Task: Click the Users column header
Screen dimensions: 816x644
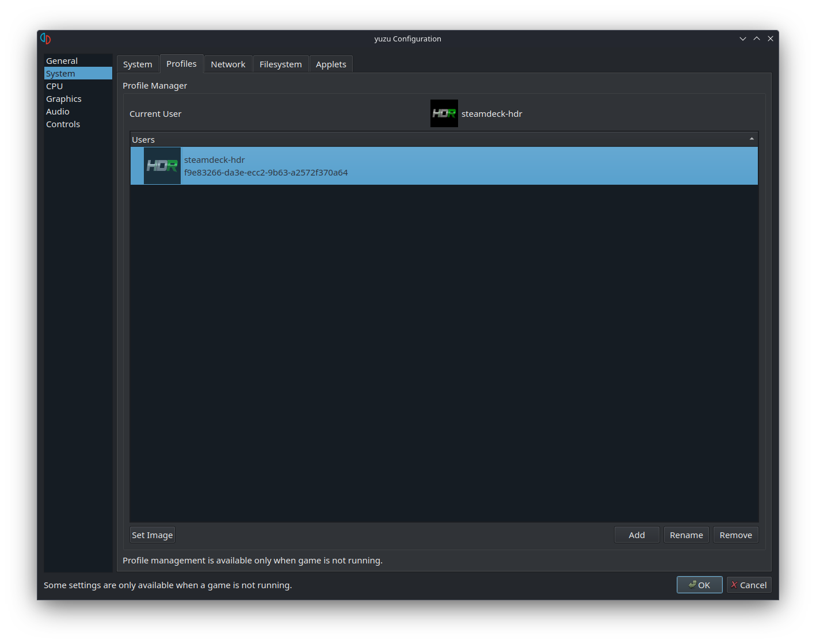Action: pyautogui.click(x=444, y=139)
